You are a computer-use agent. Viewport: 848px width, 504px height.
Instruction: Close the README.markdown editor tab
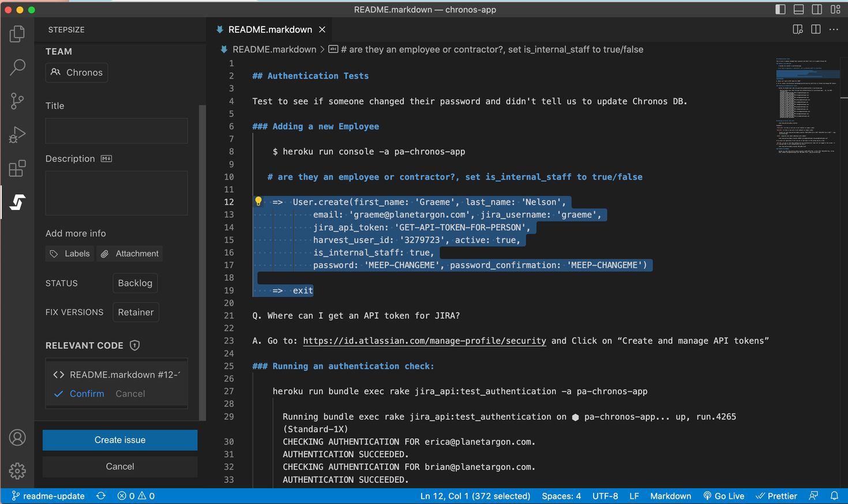click(x=322, y=29)
